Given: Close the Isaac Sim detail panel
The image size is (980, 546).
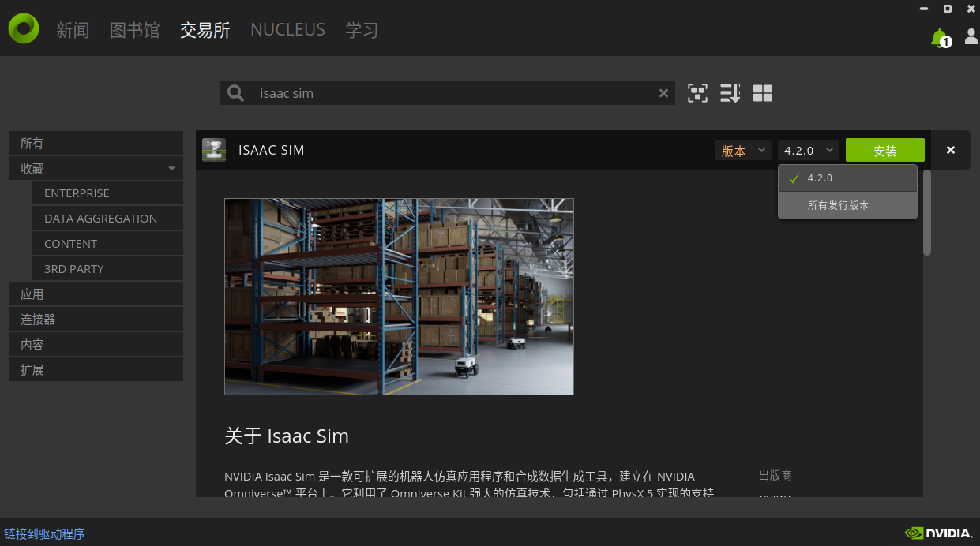Looking at the screenshot, I should tap(951, 150).
